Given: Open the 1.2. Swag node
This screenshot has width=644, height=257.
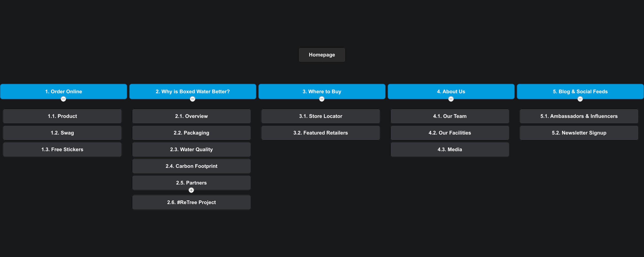Looking at the screenshot, I should point(62,133).
